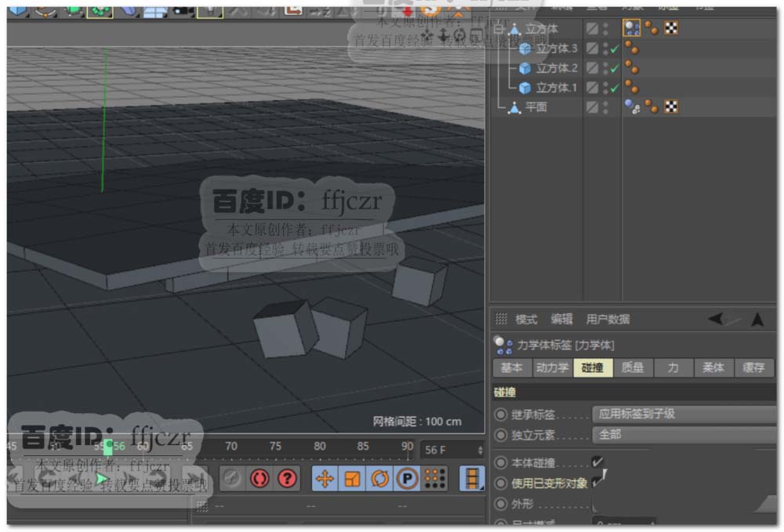Click the keyframe selection question mark button
This screenshot has width=784, height=532.
[288, 479]
